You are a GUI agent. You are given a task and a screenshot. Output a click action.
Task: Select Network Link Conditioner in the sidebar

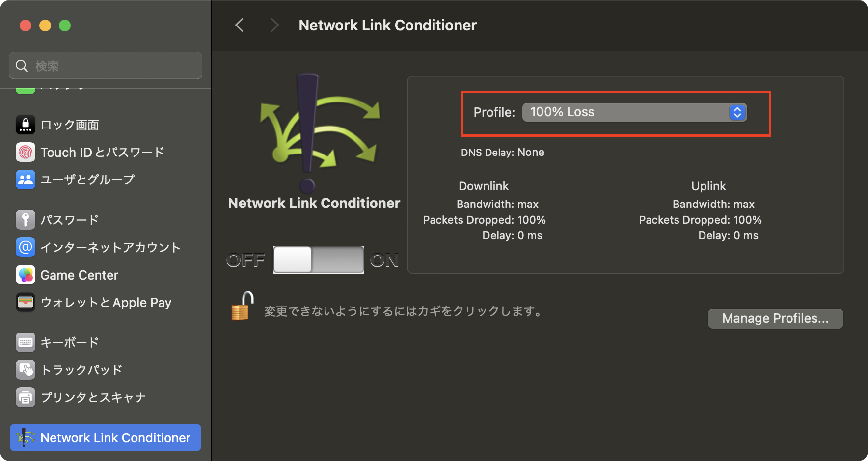(105, 437)
